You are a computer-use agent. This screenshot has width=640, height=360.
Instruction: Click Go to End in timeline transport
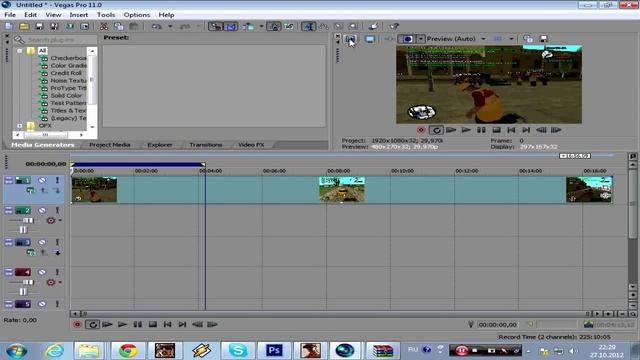pos(182,324)
